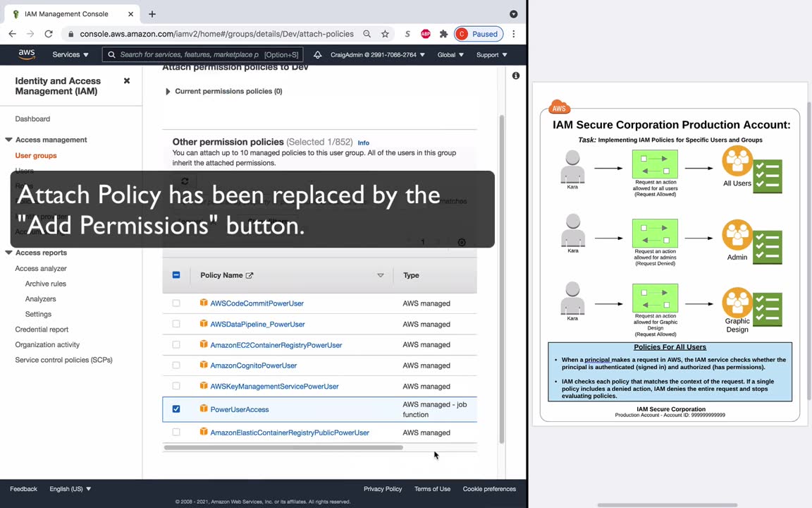Viewport: 812px width, 508px height.
Task: Open the Extensions puzzle piece icon
Action: 443,34
